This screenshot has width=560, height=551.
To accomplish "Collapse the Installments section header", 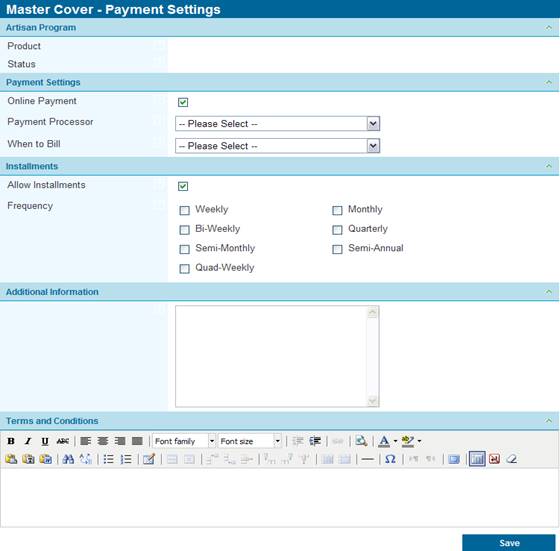I will click(x=549, y=166).
